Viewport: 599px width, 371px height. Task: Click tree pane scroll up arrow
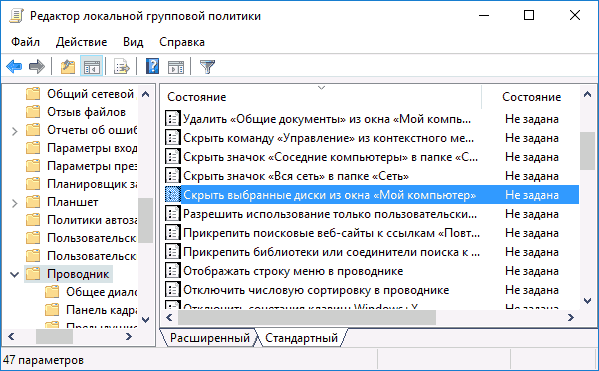point(146,94)
